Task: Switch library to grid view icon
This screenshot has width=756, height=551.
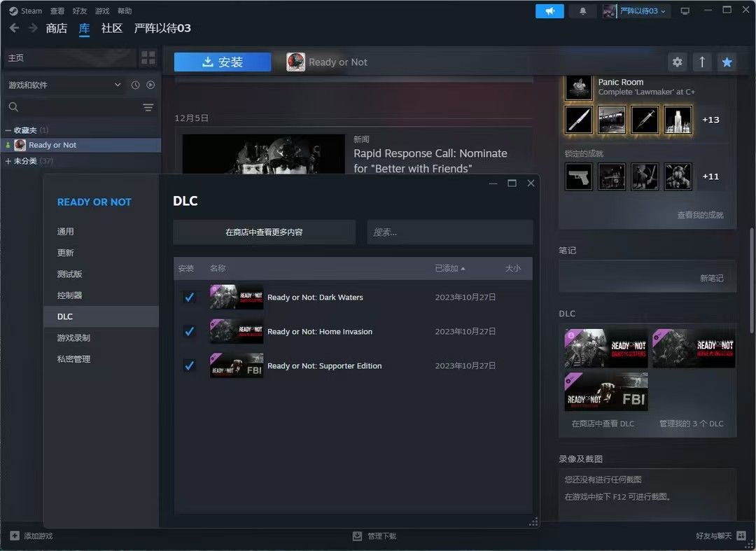Action: (148, 58)
